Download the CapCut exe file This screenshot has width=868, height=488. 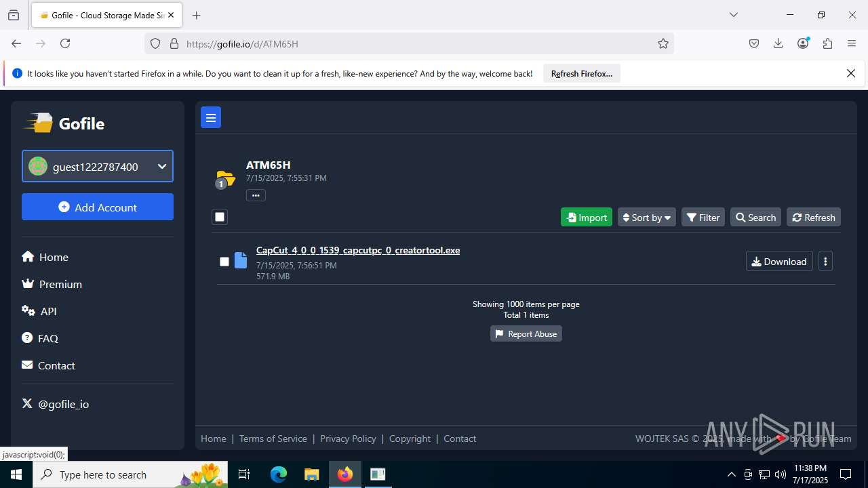pos(779,262)
